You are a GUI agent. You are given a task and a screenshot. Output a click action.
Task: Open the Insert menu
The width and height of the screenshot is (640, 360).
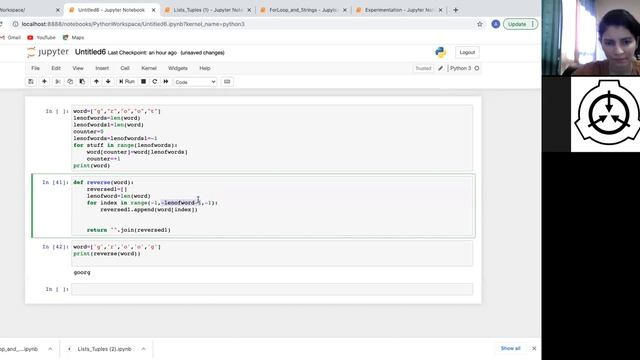[x=102, y=68]
